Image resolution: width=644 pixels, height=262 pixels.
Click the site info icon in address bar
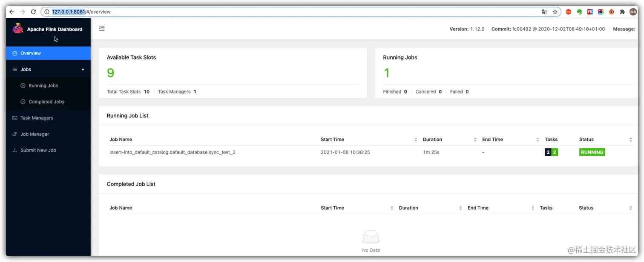tap(47, 12)
